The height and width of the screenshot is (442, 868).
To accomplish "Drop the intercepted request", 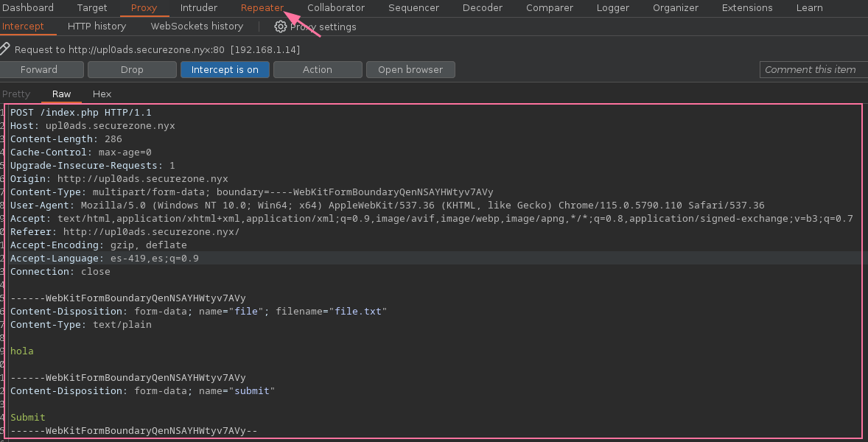I will pos(132,70).
